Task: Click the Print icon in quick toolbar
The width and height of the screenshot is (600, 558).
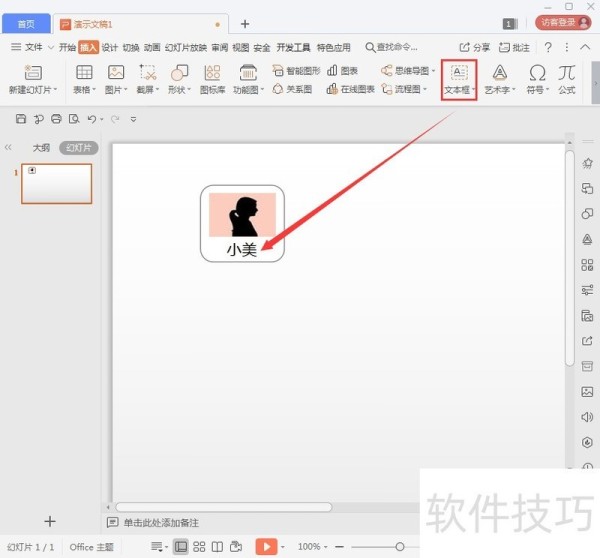Action: click(56, 119)
